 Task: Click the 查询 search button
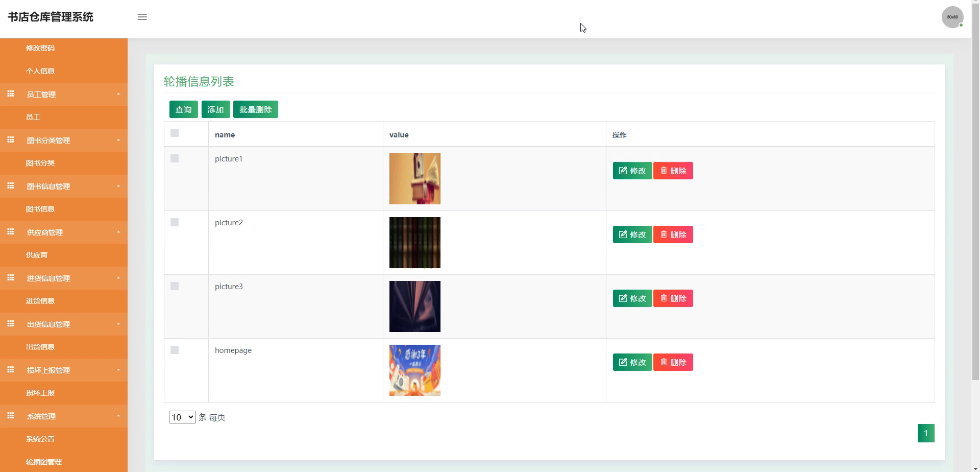184,109
